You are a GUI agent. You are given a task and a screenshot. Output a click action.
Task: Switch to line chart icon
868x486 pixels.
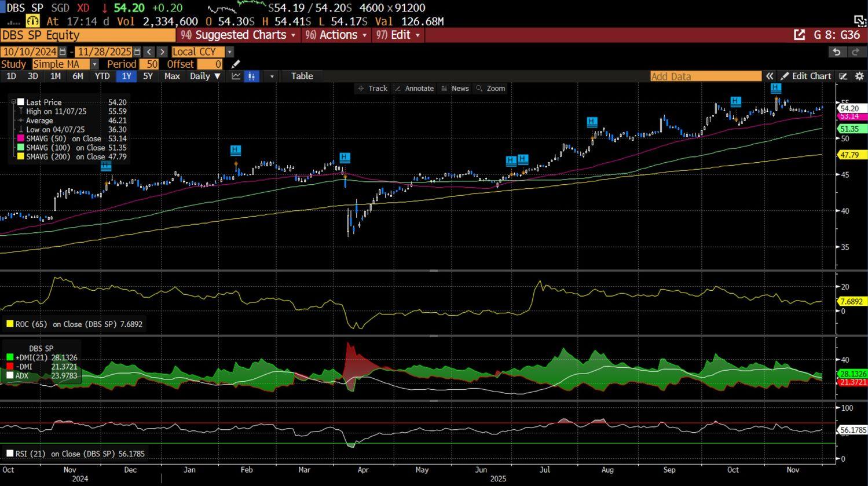236,76
